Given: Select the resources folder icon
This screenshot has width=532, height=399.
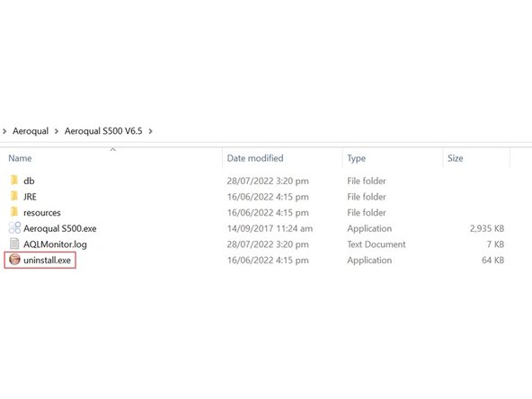Looking at the screenshot, I should (x=13, y=212).
